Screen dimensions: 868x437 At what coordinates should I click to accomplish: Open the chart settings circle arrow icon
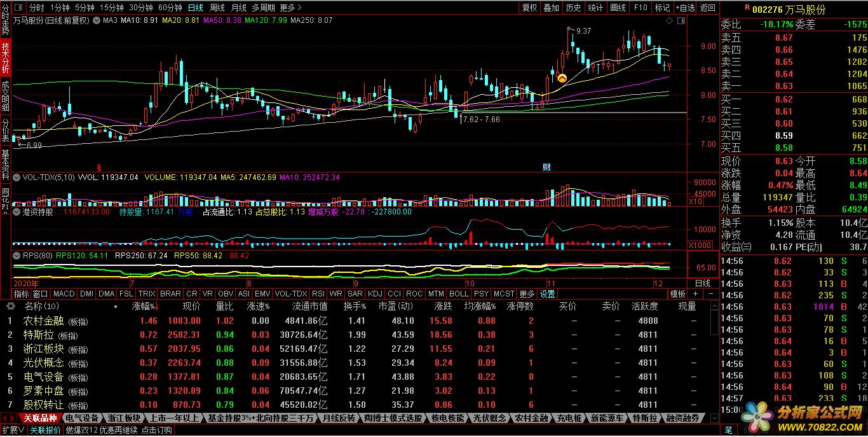tap(95, 20)
